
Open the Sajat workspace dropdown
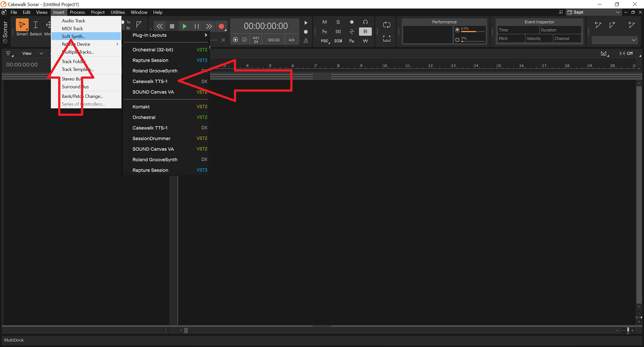click(594, 12)
